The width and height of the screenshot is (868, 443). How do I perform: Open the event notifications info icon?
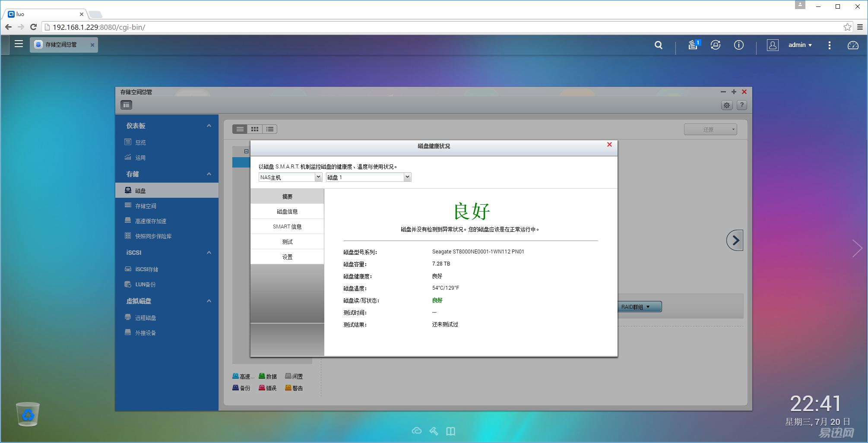pyautogui.click(x=738, y=45)
